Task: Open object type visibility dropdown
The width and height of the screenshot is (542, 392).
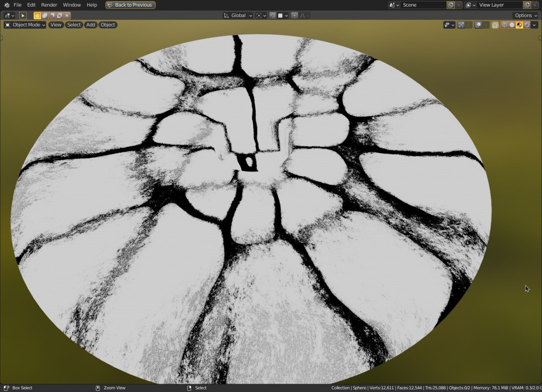Action: [449, 25]
